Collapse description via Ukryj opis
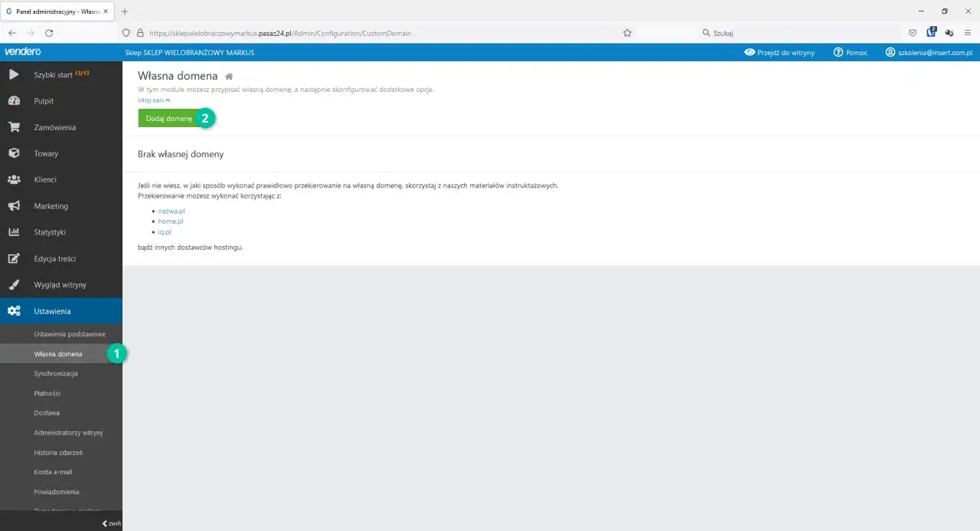 tap(154, 100)
